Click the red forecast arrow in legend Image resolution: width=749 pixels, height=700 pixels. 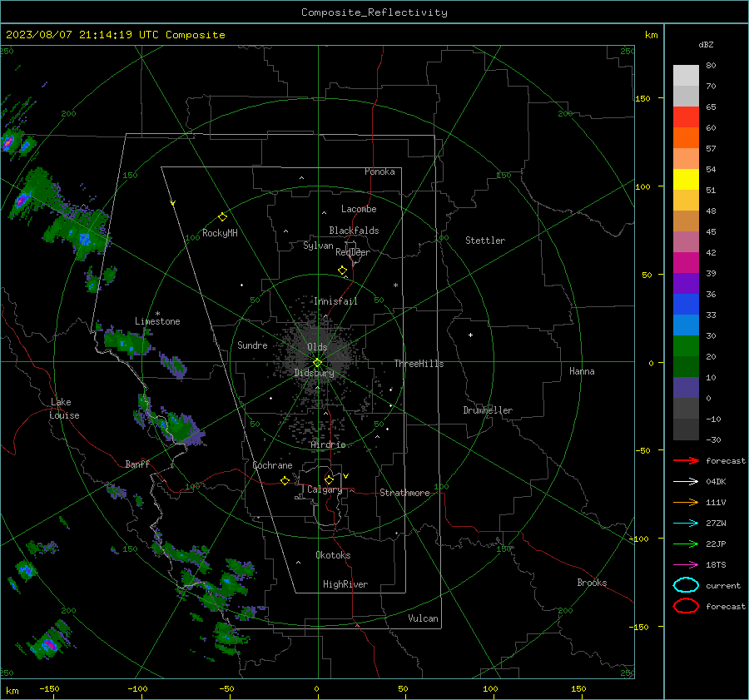click(x=686, y=460)
